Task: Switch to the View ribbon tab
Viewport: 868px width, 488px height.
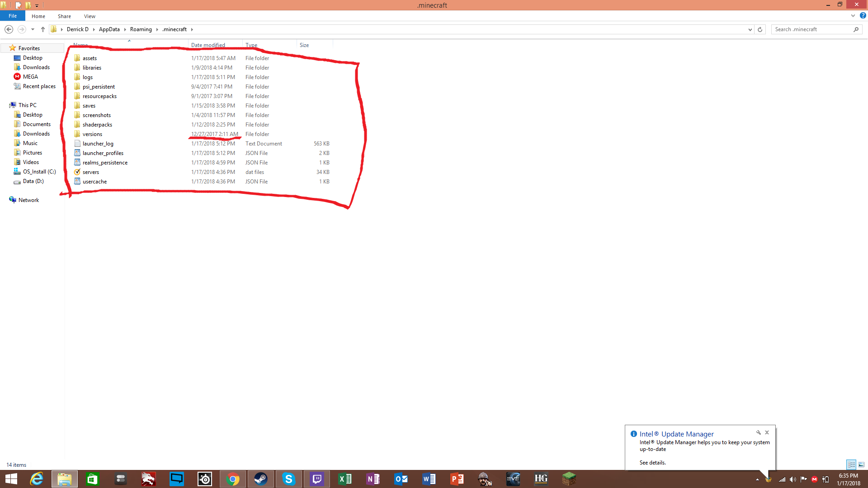Action: [x=90, y=16]
